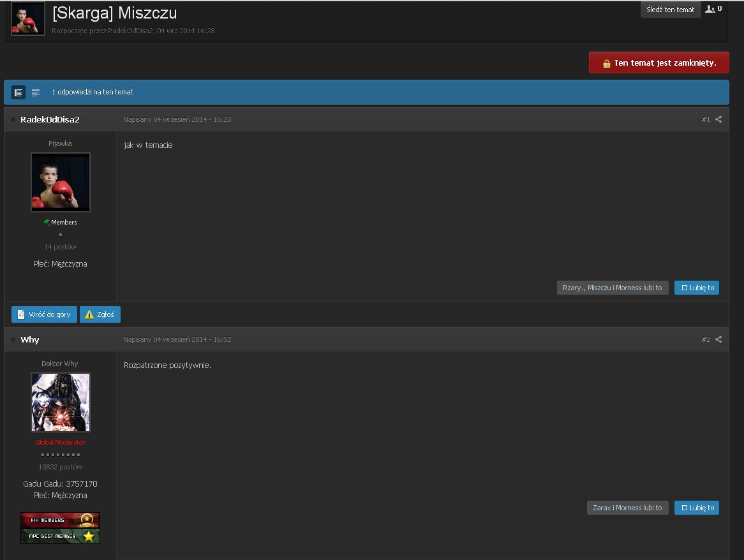The image size is (744, 560).
Task: Click 1KK MEMBERS award badge
Action: [x=60, y=520]
